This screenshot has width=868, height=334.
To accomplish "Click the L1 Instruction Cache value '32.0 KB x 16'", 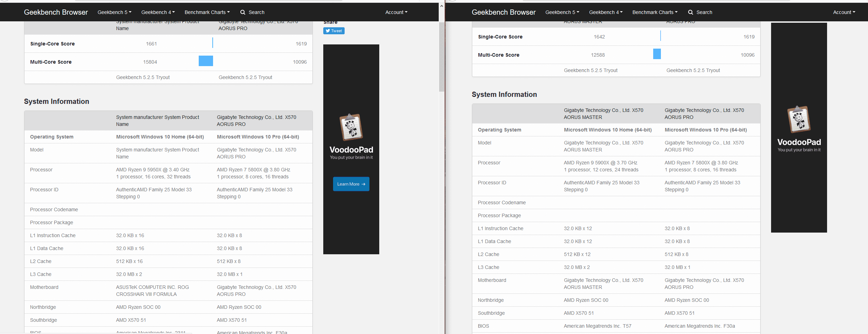I will coord(130,235).
